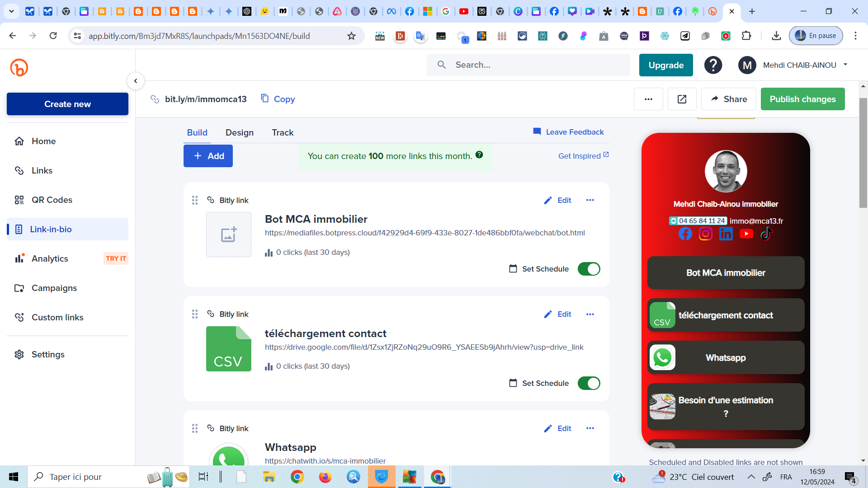868x488 pixels.
Task: Set Schedule for Bot MCA immobilier
Action: pos(539,269)
